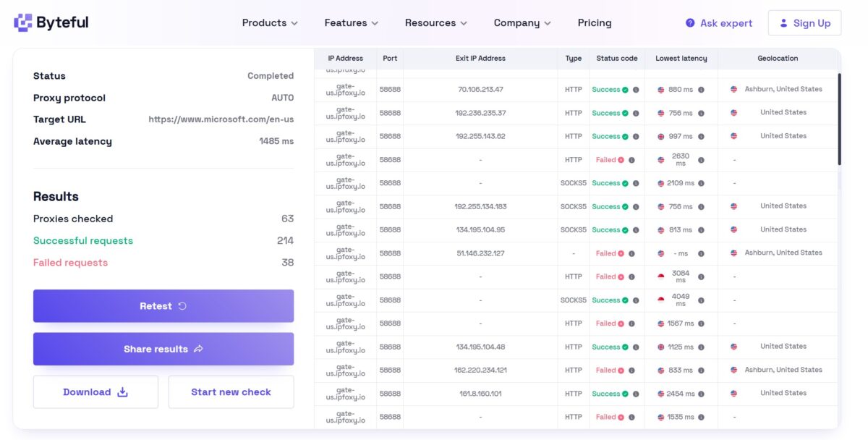Click latency info icon beside 2109 ms
This screenshot has width=868, height=440.
coord(701,183)
